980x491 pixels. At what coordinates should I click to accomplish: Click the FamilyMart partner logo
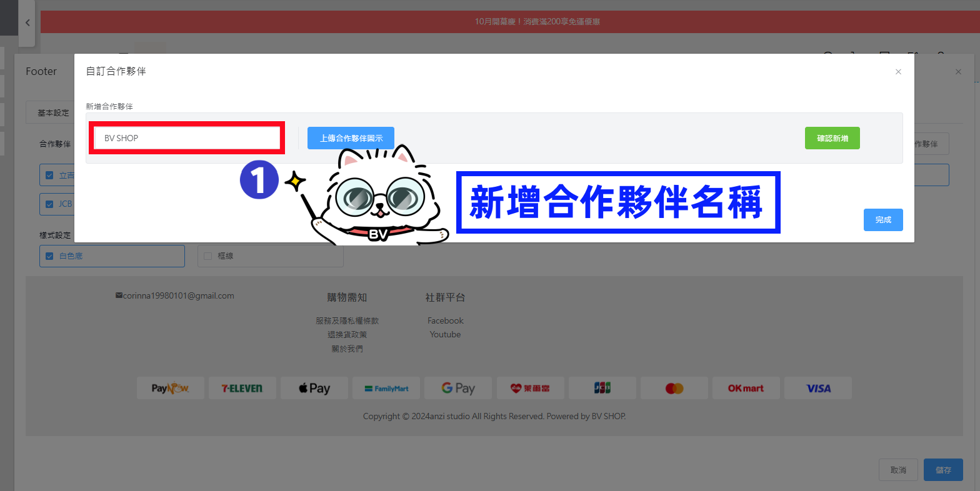coord(386,388)
